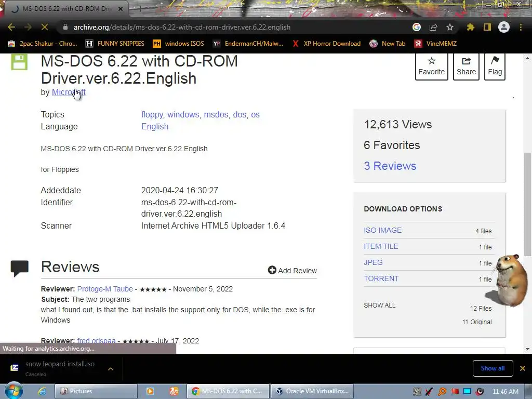Open the Chrome three-dot menu

pos(521,27)
